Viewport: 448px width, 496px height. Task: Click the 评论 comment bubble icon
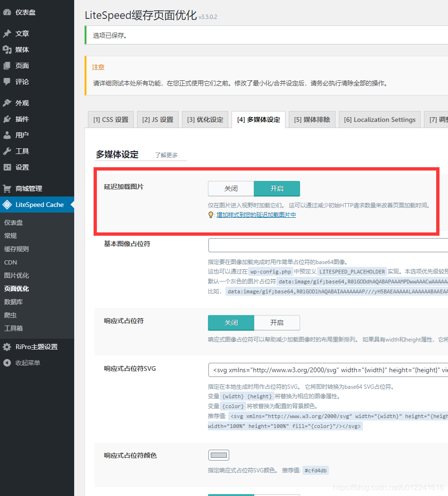(x=7, y=82)
